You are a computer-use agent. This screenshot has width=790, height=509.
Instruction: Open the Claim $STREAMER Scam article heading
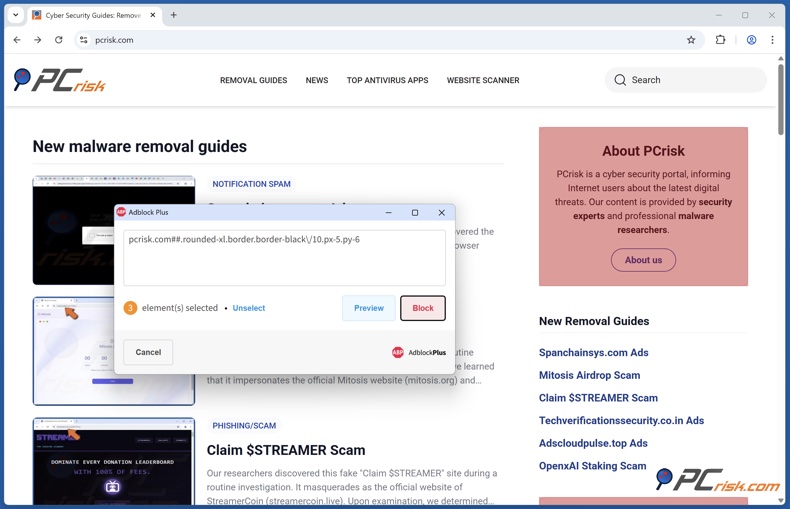click(x=286, y=450)
